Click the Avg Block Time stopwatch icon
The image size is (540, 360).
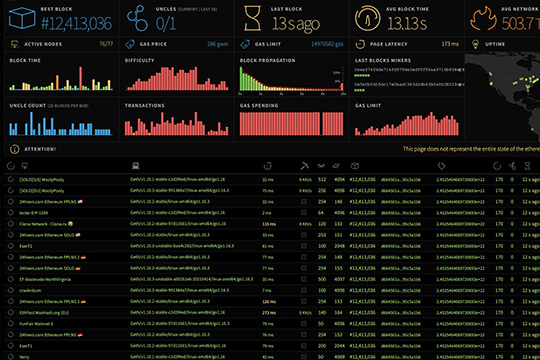tap(367, 18)
